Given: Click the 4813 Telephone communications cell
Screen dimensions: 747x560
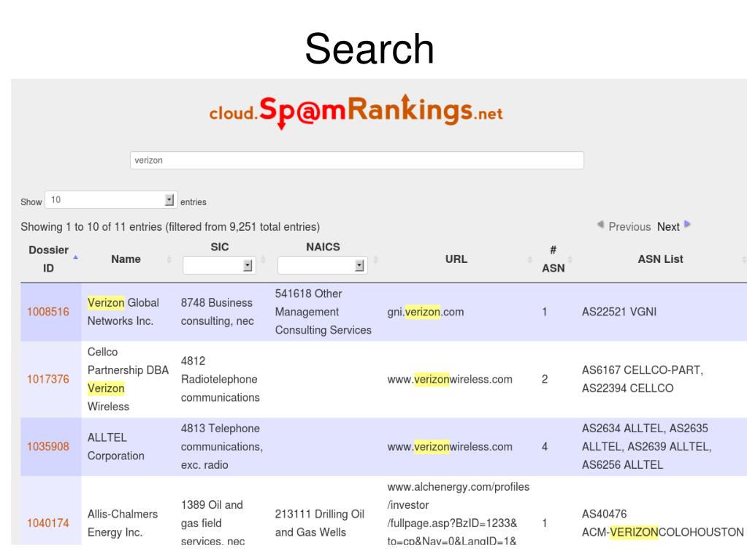Looking at the screenshot, I should [x=221, y=447].
